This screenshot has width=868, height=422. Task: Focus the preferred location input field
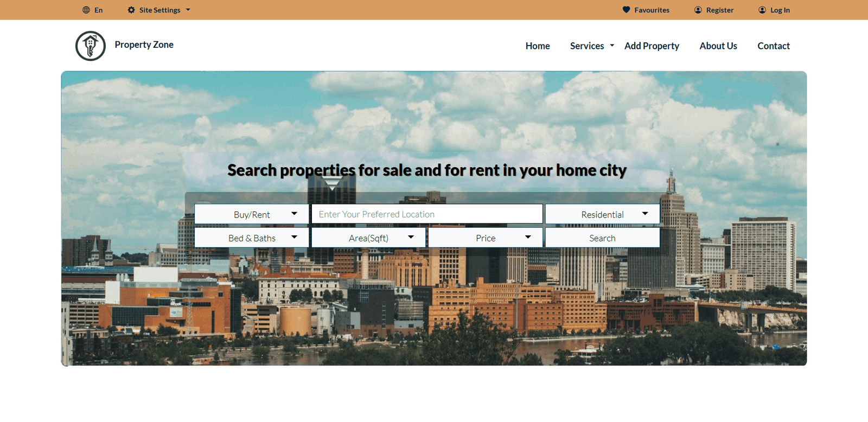coord(427,214)
